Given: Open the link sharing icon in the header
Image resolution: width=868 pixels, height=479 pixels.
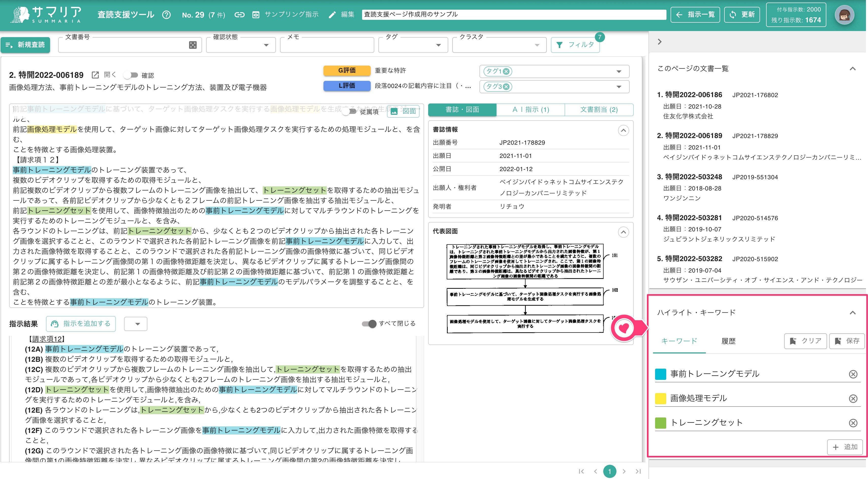Looking at the screenshot, I should (x=240, y=14).
